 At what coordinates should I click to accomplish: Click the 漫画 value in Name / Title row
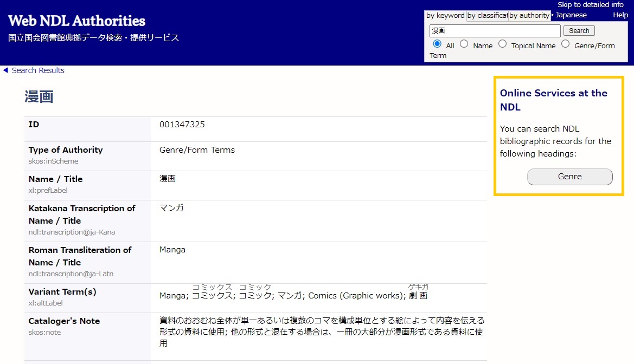click(168, 179)
